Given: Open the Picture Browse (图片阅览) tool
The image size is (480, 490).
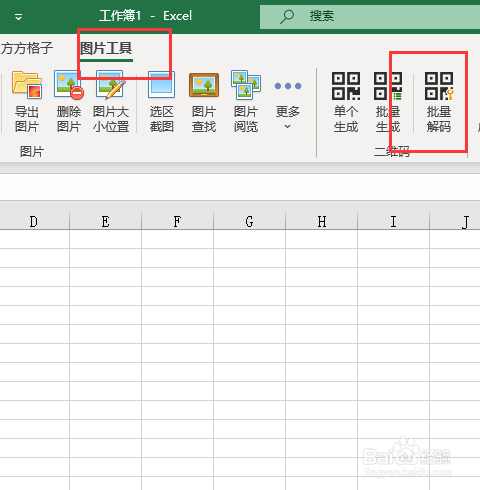Looking at the screenshot, I should 246,102.
